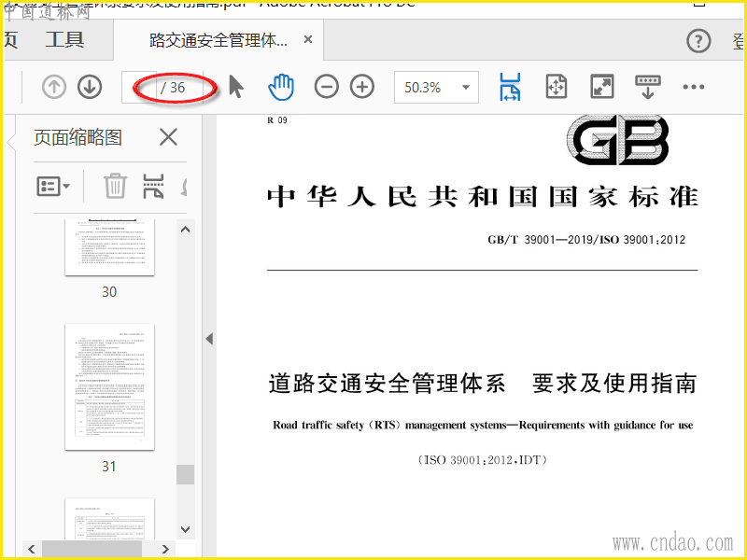The width and height of the screenshot is (747, 560).
Task: Click the R 09 classification text
Action: (x=277, y=120)
